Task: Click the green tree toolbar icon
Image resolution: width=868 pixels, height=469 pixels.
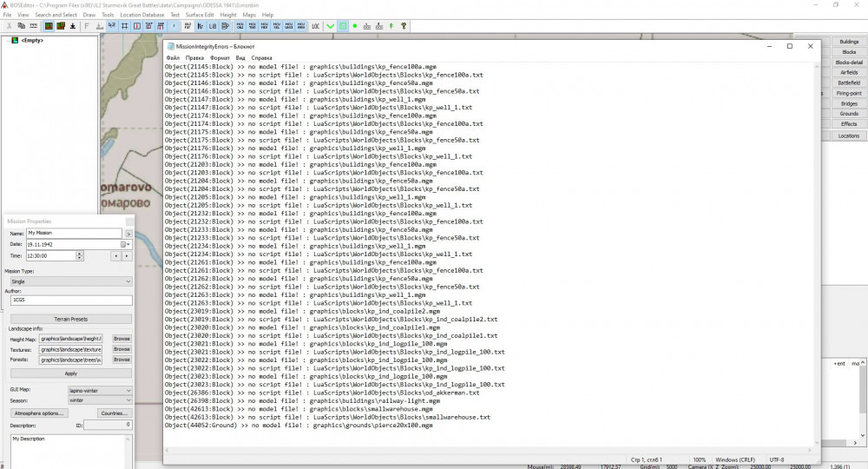Action: 391,26
